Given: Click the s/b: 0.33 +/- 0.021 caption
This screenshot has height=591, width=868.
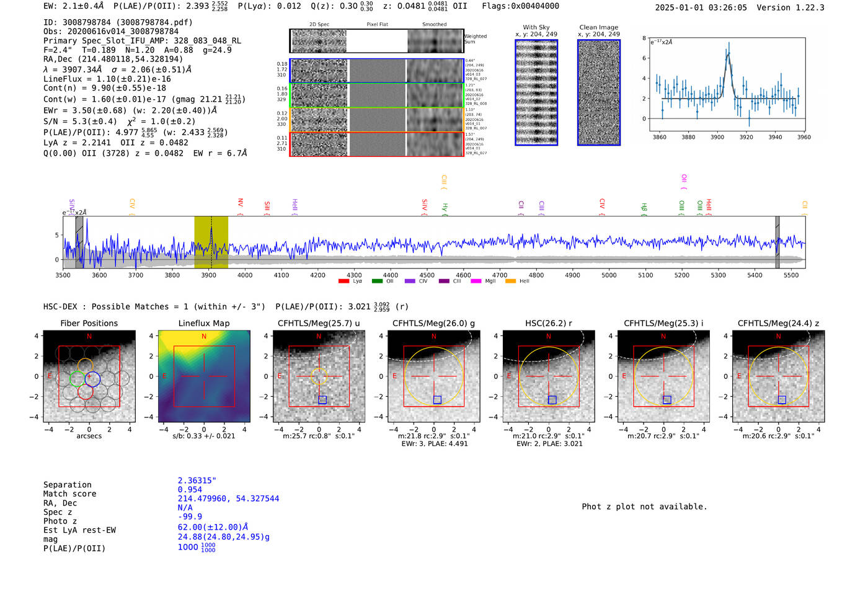Looking at the screenshot, I should coord(204,436).
